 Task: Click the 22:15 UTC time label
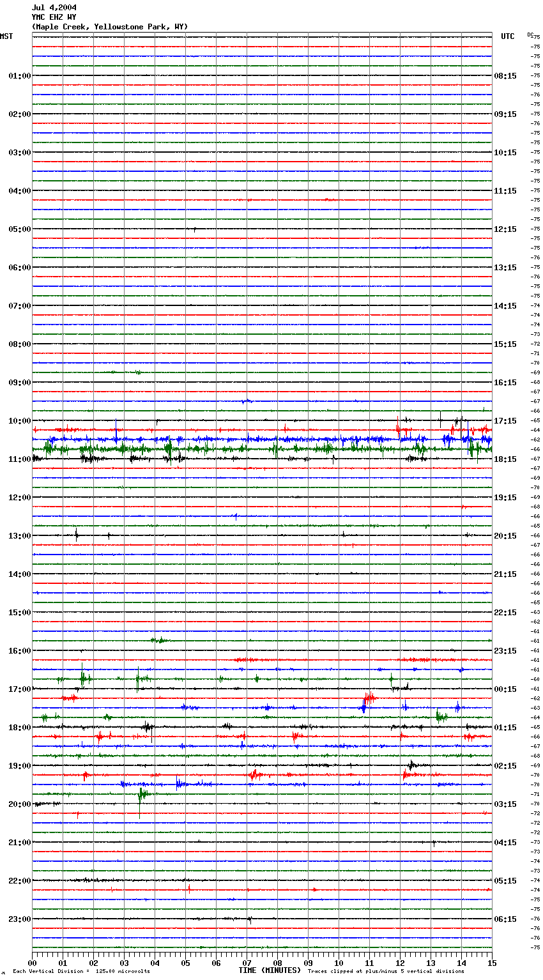pyautogui.click(x=505, y=613)
